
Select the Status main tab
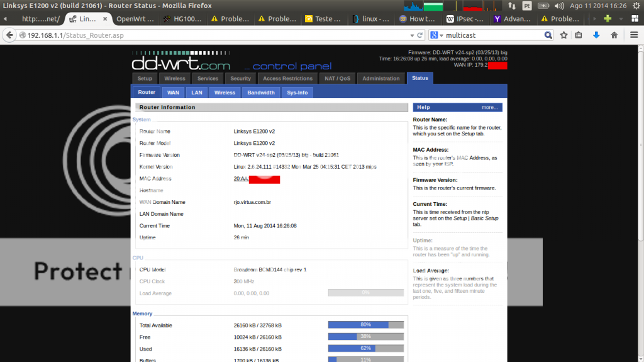419,78
